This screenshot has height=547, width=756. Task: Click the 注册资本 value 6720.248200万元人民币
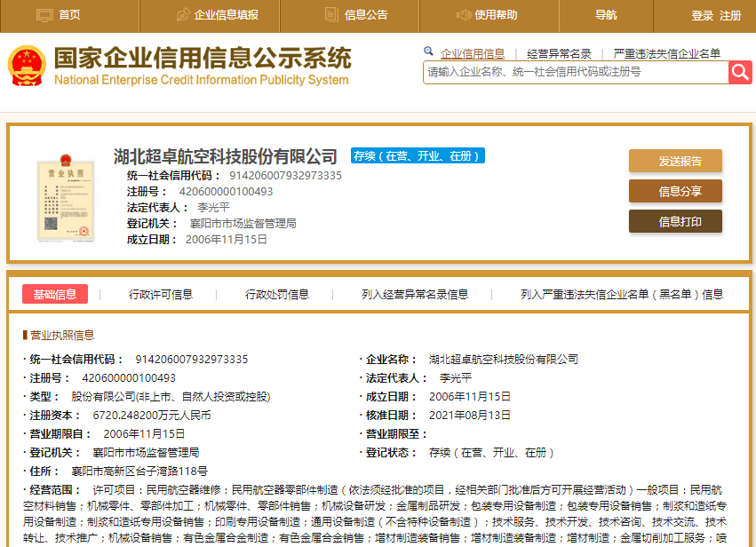pos(152,415)
